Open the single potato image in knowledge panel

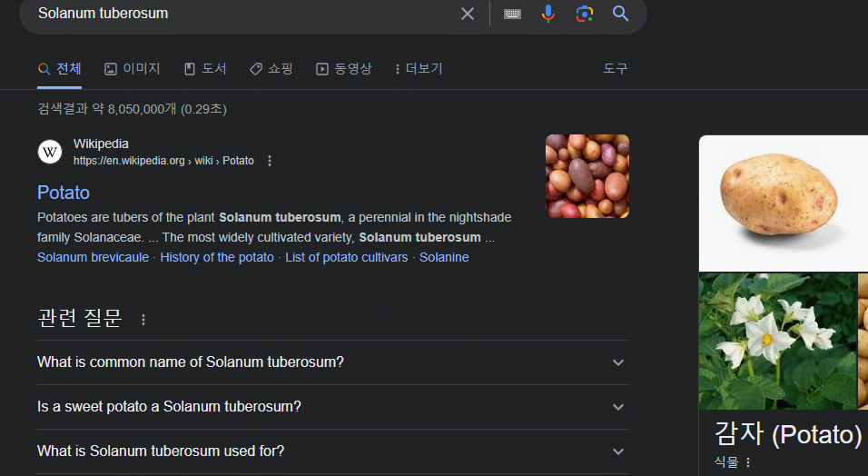784,203
